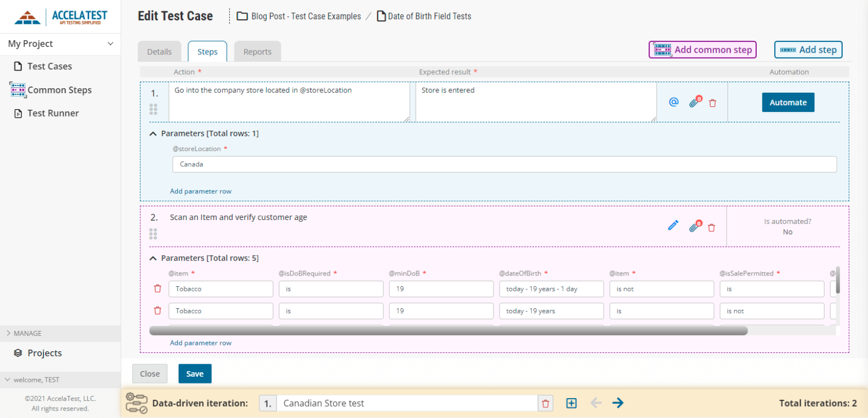Collapse the Parameters section of step 1

(153, 133)
